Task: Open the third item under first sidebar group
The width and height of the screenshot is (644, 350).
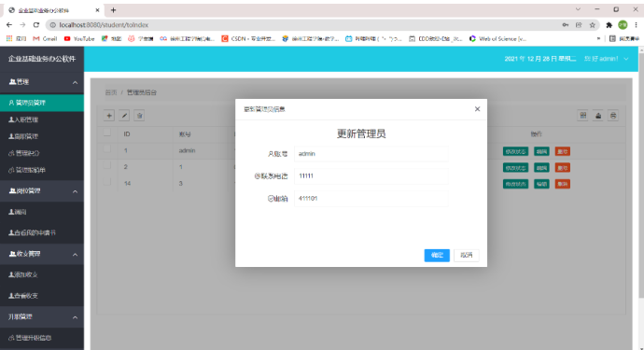Action: [42, 136]
